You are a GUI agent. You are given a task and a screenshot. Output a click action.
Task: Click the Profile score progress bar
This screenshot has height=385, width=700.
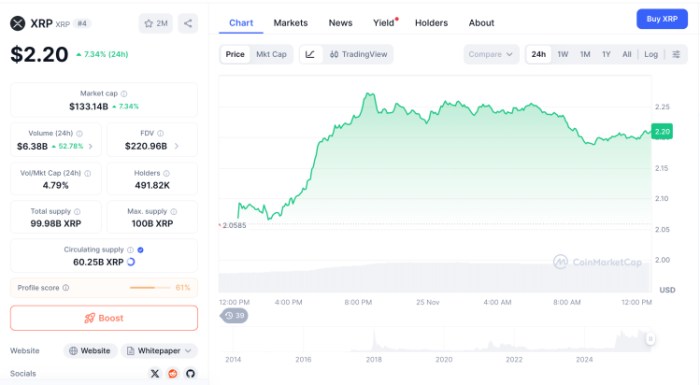coord(150,288)
